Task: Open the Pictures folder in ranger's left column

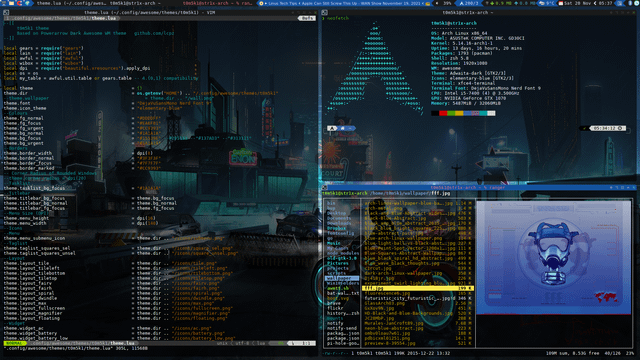Action: coord(338,263)
